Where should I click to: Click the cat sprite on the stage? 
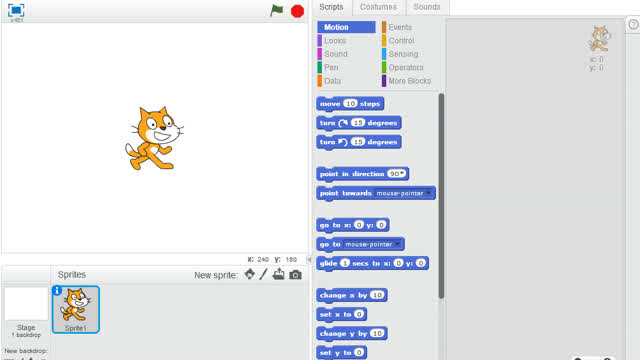[154, 138]
